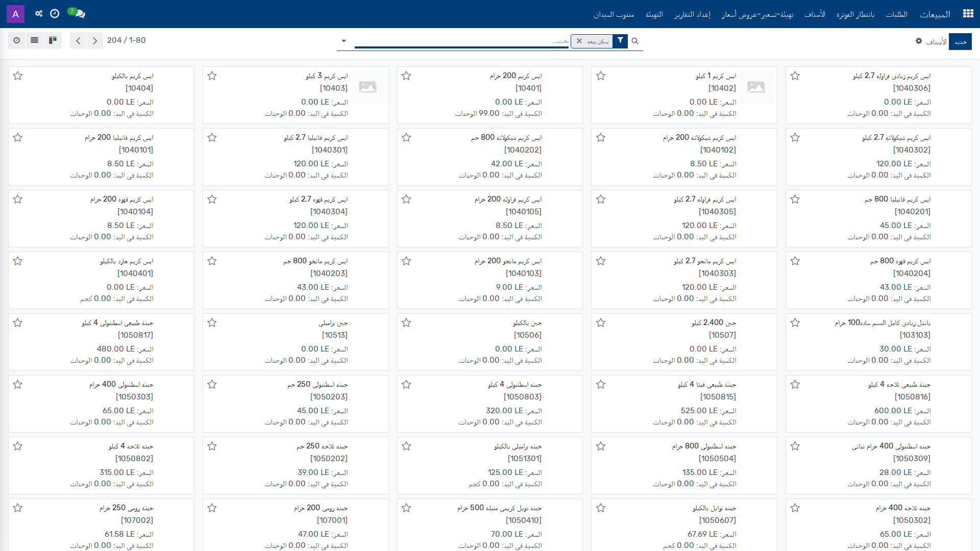The width and height of the screenshot is (980, 551).
Task: Open the debug tools icon in navbar
Action: click(39, 14)
